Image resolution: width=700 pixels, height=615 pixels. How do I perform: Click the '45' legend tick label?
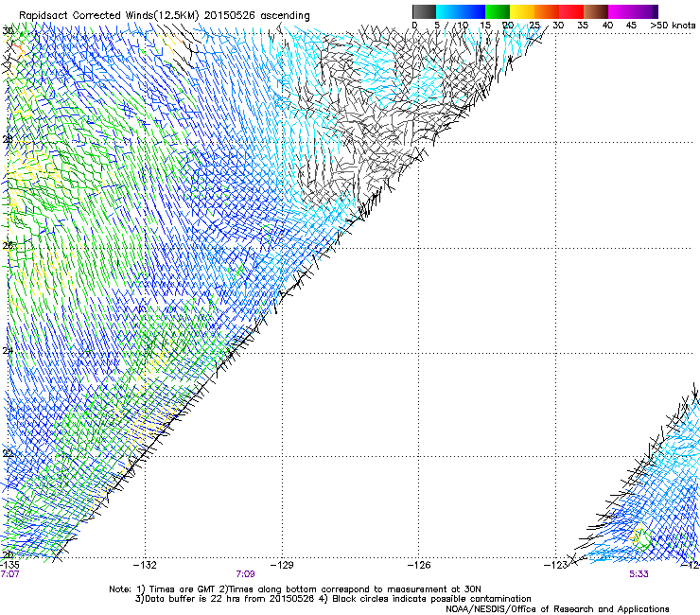(631, 25)
